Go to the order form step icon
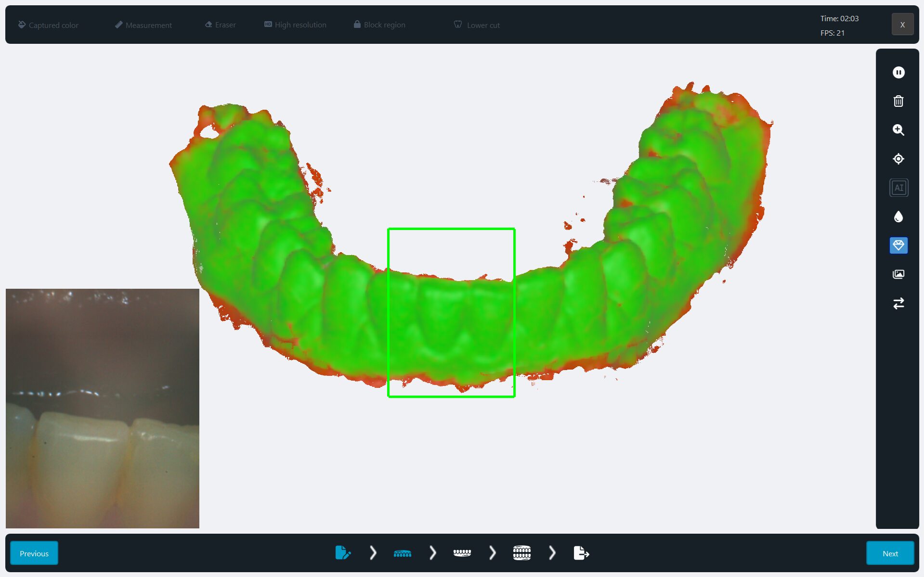Viewport: 924px width, 577px height. (x=343, y=553)
